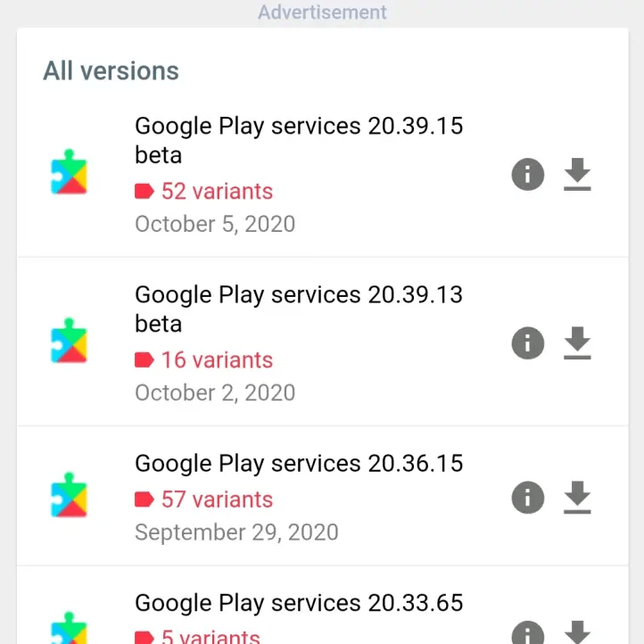
Task: Tap the 20.39.13 beta app icon thumbnail
Action: coord(70,343)
